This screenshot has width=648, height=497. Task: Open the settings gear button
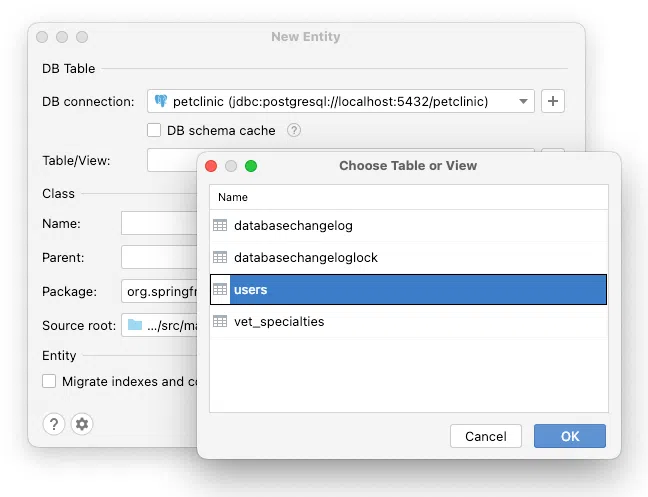[x=82, y=424]
